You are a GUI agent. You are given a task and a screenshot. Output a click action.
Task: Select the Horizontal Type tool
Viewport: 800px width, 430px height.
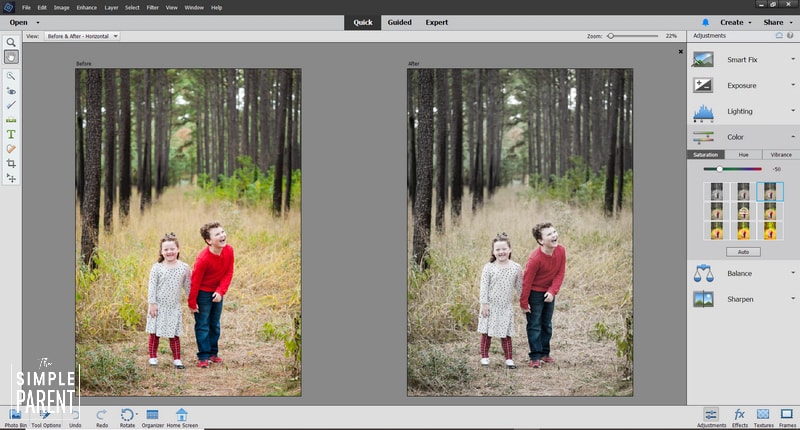[x=11, y=134]
